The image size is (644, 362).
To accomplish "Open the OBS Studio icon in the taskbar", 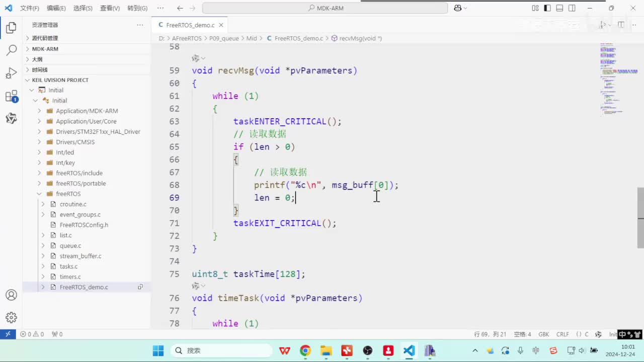I will coord(368,350).
